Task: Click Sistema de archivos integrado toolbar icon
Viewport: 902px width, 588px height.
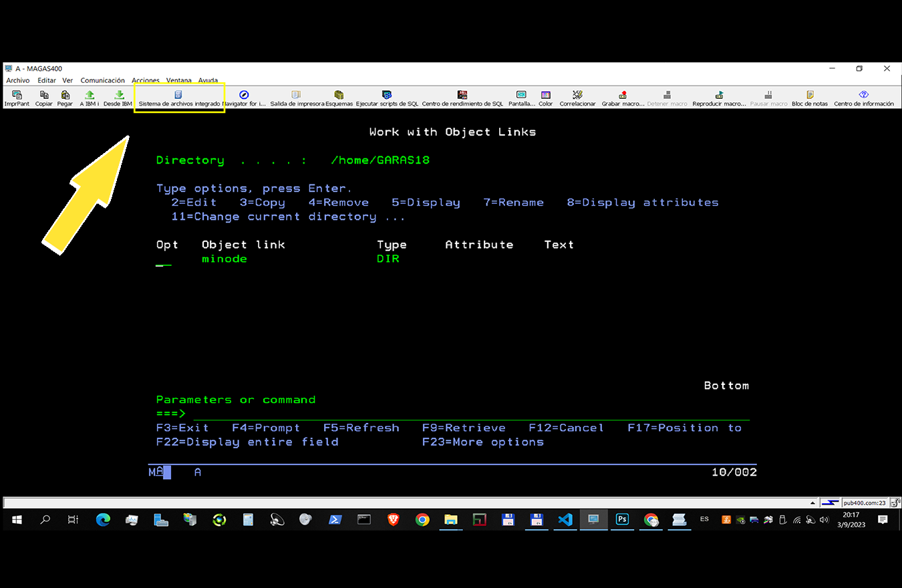Action: pyautogui.click(x=178, y=98)
